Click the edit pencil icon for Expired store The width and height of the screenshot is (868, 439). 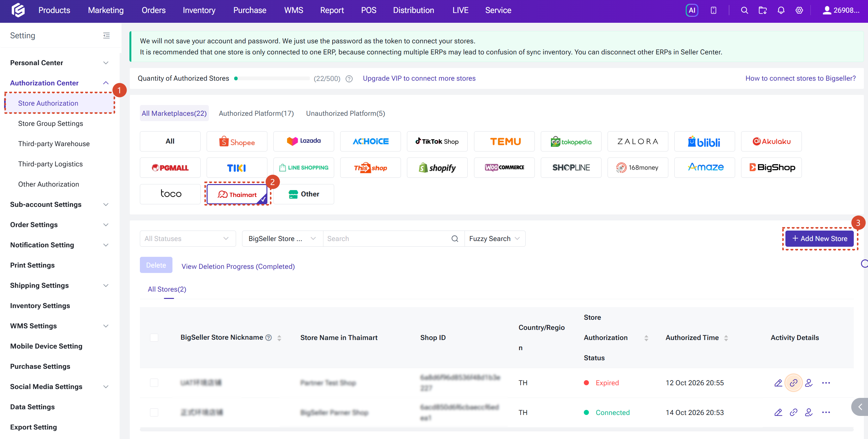tap(778, 383)
